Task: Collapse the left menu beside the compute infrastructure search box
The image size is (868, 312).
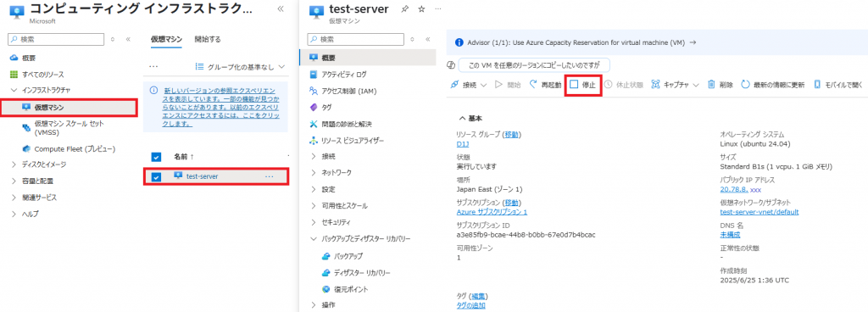Action: 128,39
